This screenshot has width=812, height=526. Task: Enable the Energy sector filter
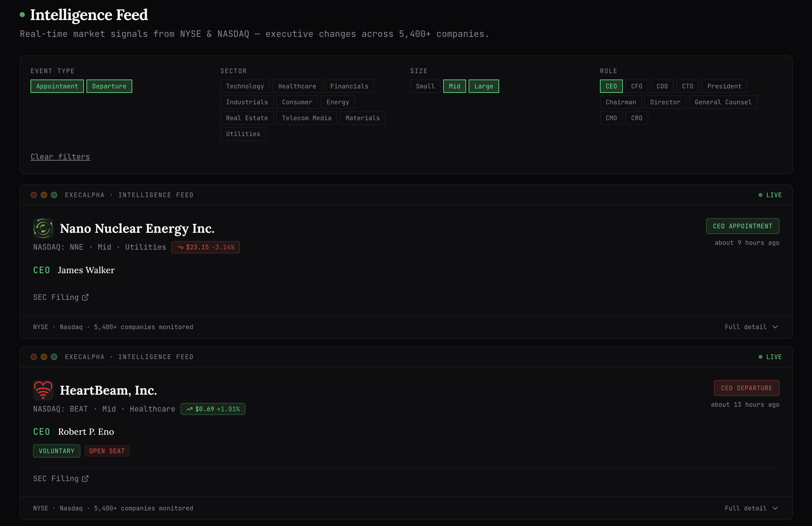(338, 102)
